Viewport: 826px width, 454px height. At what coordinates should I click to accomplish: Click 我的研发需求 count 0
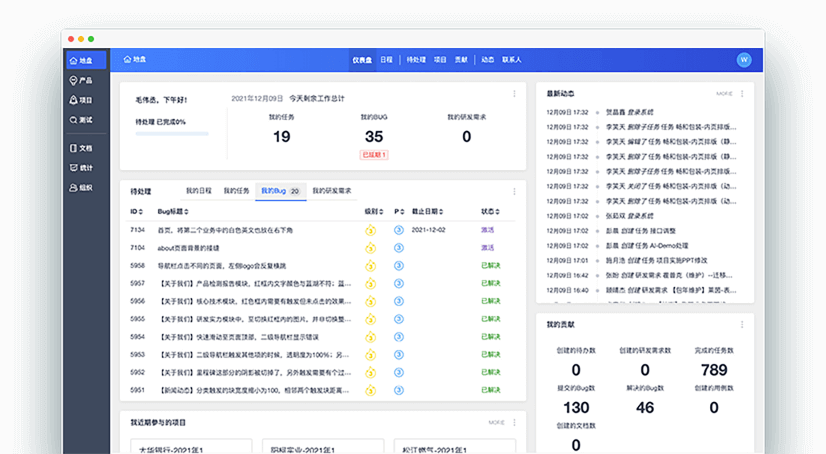click(x=467, y=137)
